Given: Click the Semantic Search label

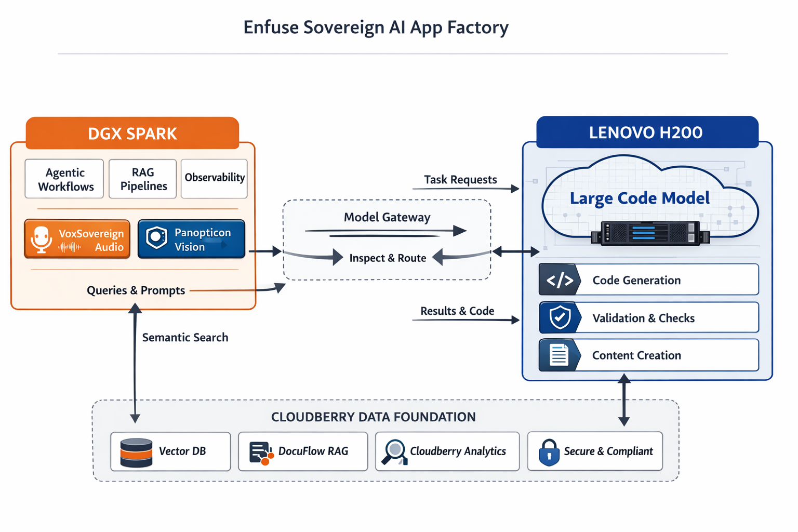Looking at the screenshot, I should (185, 337).
